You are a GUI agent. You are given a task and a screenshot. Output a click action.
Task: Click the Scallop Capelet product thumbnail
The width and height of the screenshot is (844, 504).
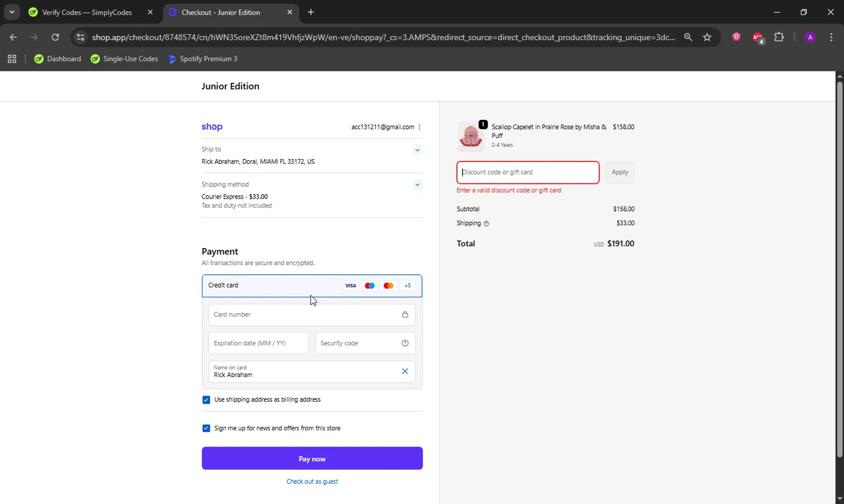pyautogui.click(x=470, y=136)
